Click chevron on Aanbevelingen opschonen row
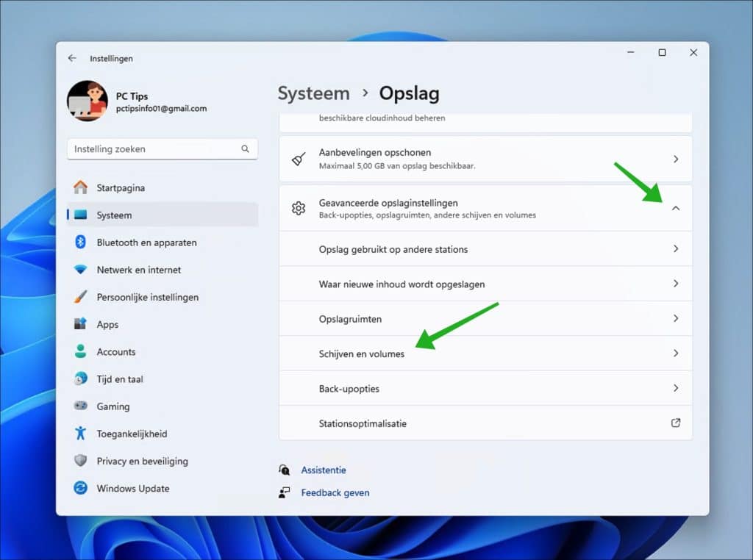 click(676, 159)
